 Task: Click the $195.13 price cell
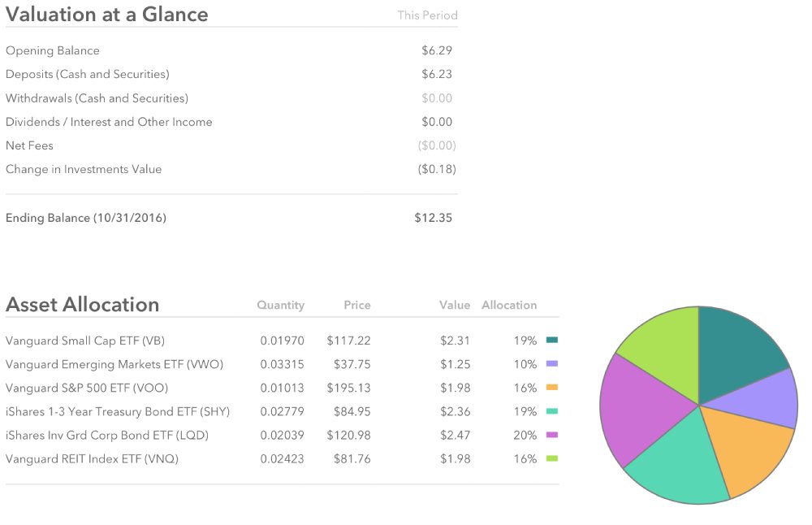[x=348, y=388]
